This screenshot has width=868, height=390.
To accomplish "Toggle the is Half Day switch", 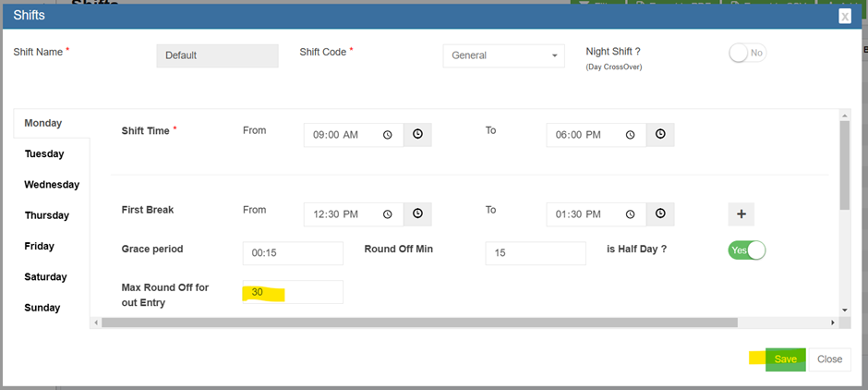I will click(x=747, y=250).
